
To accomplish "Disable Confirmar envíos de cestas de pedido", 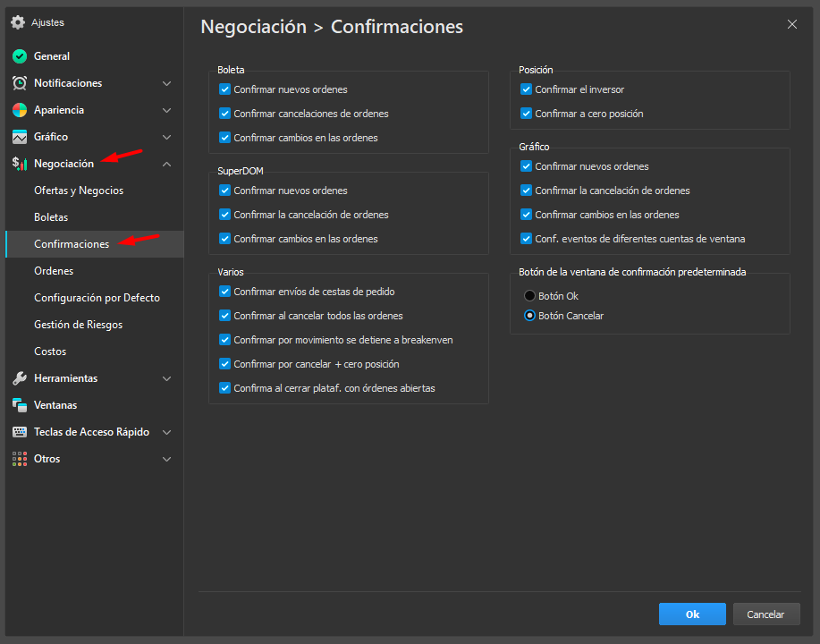I will coord(225,292).
